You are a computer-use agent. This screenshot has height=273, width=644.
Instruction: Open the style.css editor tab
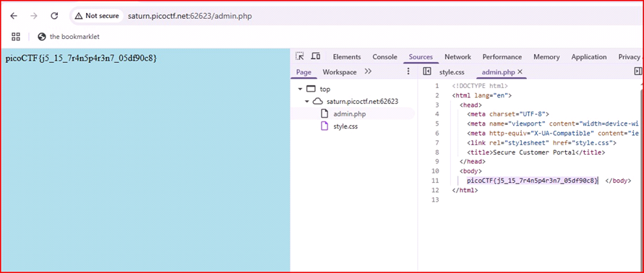(452, 72)
